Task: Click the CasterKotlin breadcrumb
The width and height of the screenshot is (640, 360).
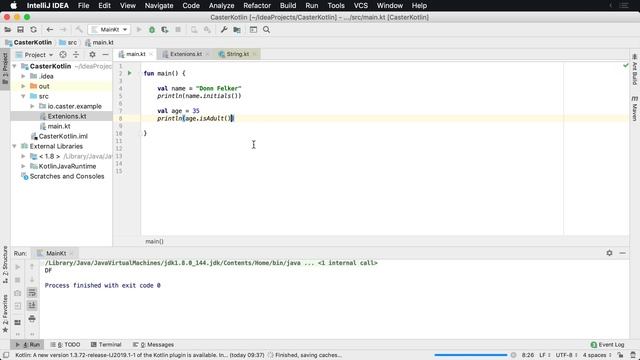Action: [29, 42]
